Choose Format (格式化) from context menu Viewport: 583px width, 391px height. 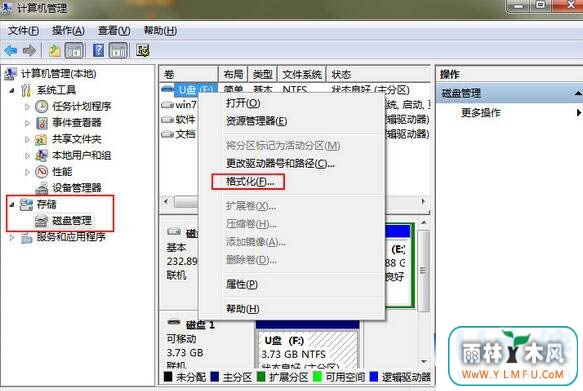click(x=250, y=182)
